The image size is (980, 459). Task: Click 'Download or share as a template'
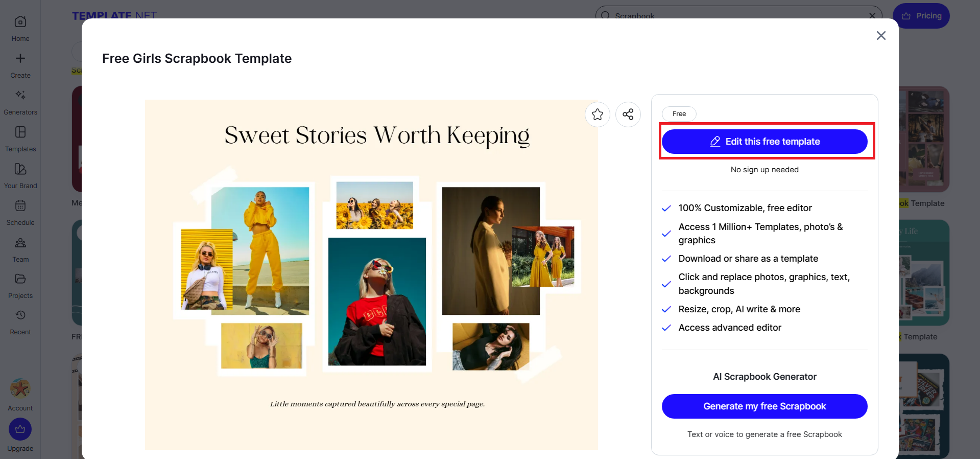click(x=748, y=259)
